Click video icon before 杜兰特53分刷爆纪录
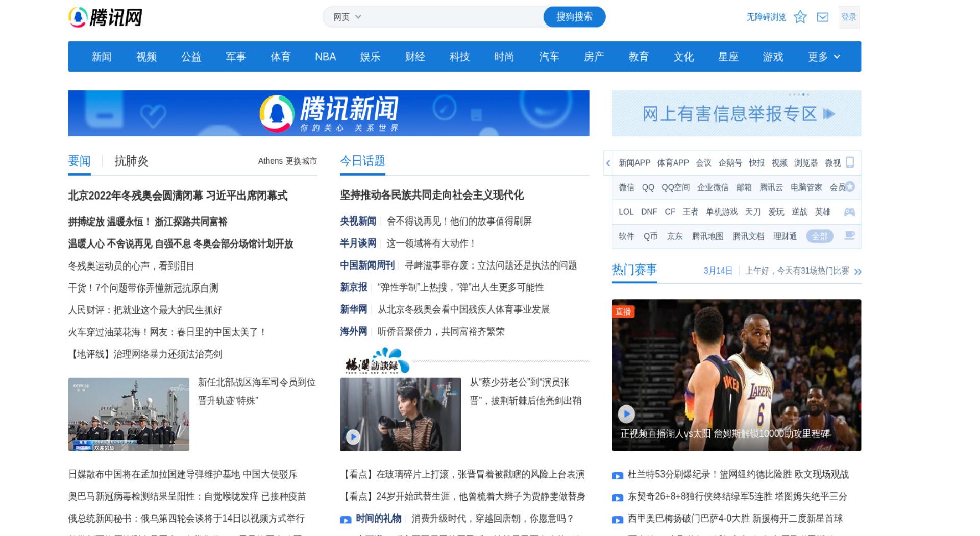980x536 pixels. click(x=618, y=476)
